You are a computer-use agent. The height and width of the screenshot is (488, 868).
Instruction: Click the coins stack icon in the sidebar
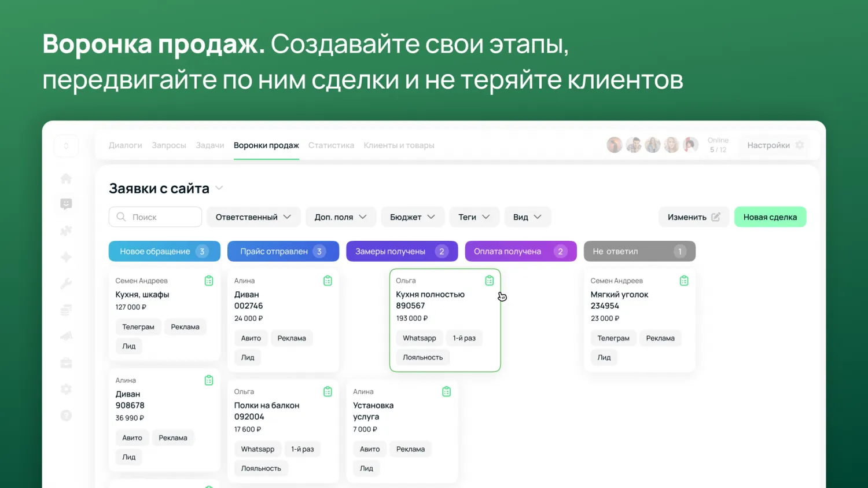pyautogui.click(x=66, y=310)
